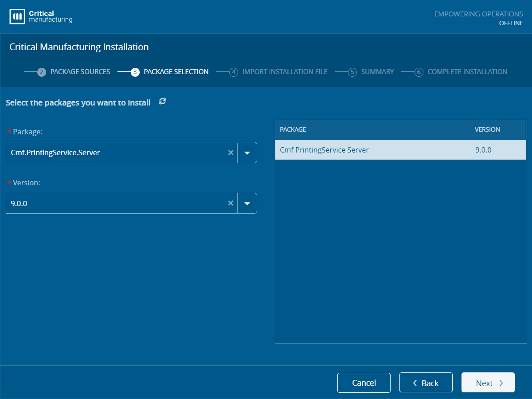
Task: Click the 9.0.0 version field
Action: [121, 203]
